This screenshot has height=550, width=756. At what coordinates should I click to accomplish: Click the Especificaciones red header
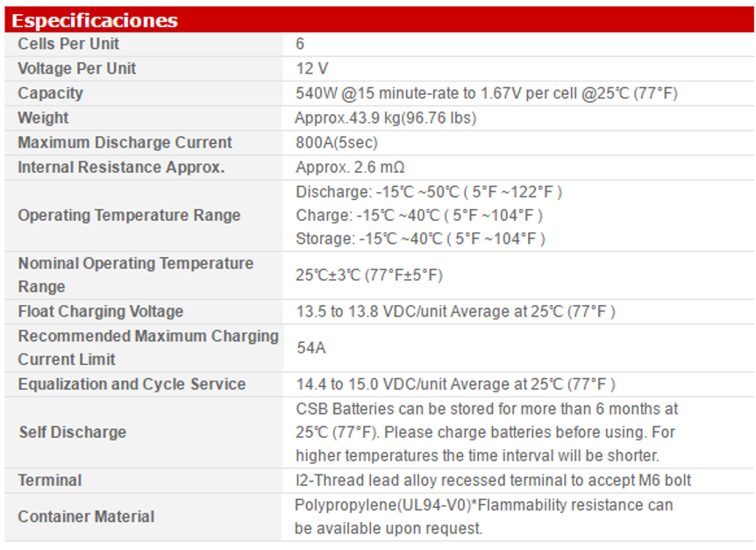379,20
